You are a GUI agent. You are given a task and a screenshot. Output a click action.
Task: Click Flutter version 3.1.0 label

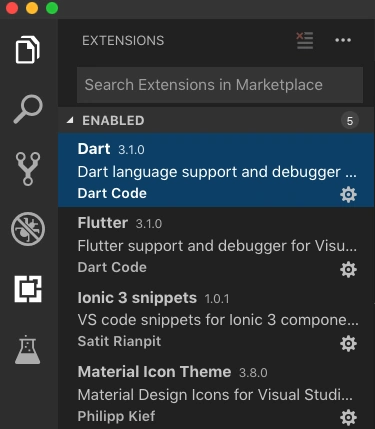click(x=149, y=224)
